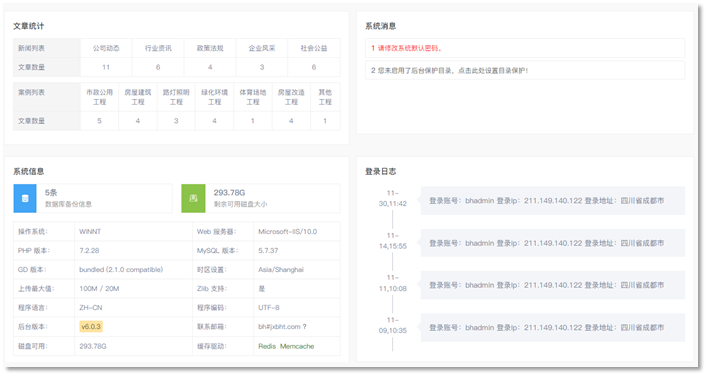This screenshot has width=707, height=376.
Task: Click count 3 under 路灯照明工程
Action: (x=176, y=121)
